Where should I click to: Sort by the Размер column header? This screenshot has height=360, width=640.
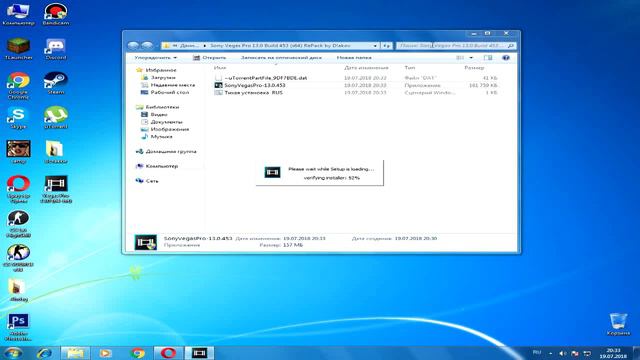click(474, 68)
